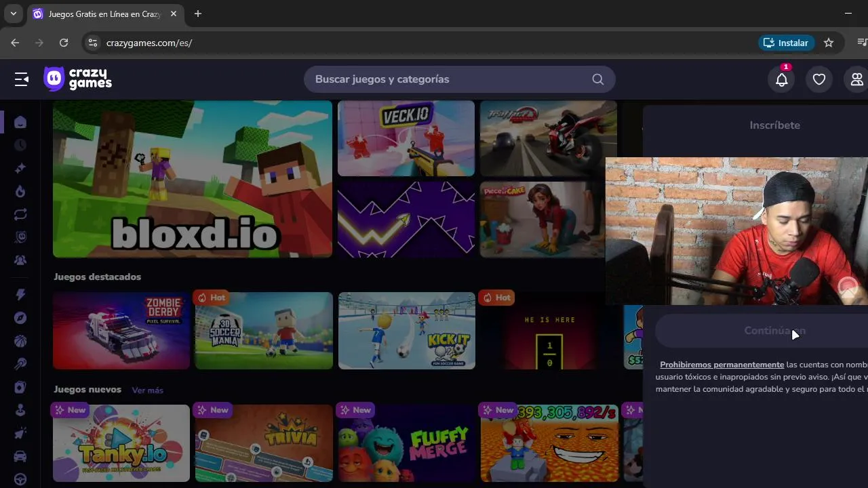Open the 393,305,892/s clicker game

coord(549,443)
